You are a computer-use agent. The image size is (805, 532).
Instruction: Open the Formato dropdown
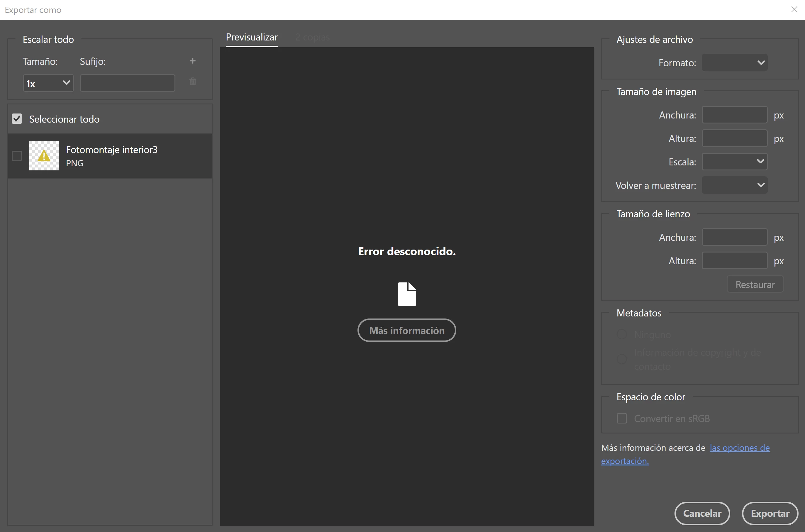734,63
